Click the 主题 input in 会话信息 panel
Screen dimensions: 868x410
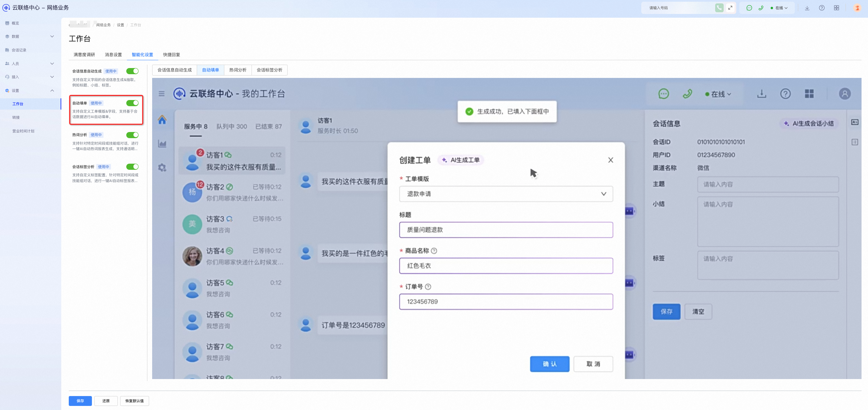pyautogui.click(x=768, y=184)
